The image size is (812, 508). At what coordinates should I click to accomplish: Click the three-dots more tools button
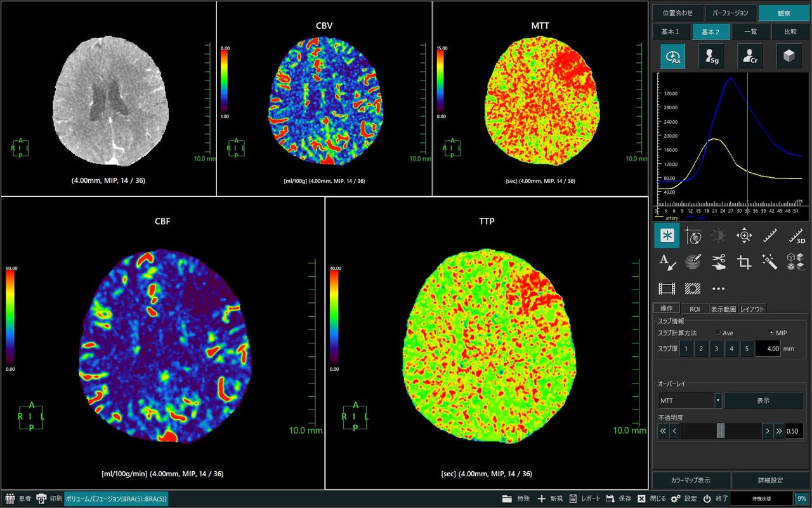718,288
